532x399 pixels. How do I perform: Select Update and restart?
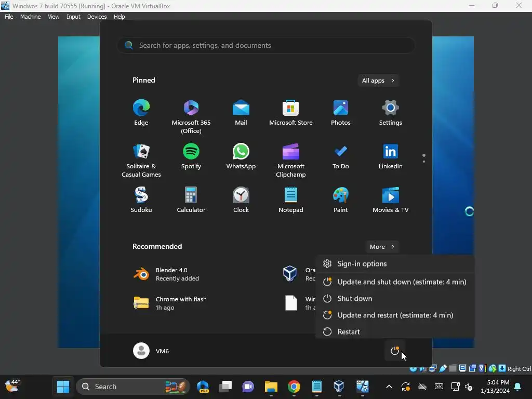395,315
